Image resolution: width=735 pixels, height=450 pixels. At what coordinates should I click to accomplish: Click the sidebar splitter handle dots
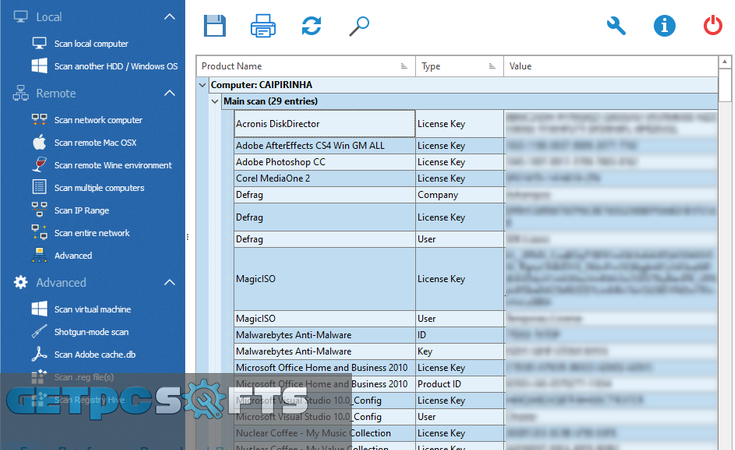point(188,237)
